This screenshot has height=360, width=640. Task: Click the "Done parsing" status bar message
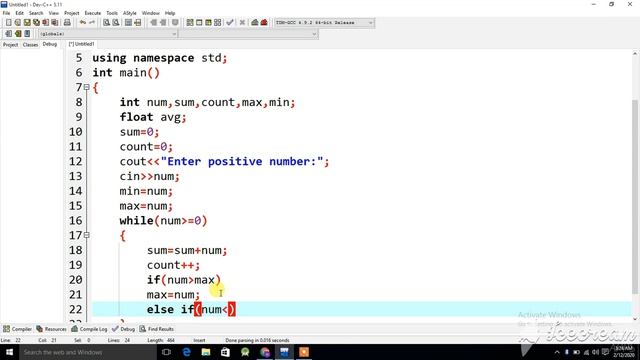pos(257,340)
